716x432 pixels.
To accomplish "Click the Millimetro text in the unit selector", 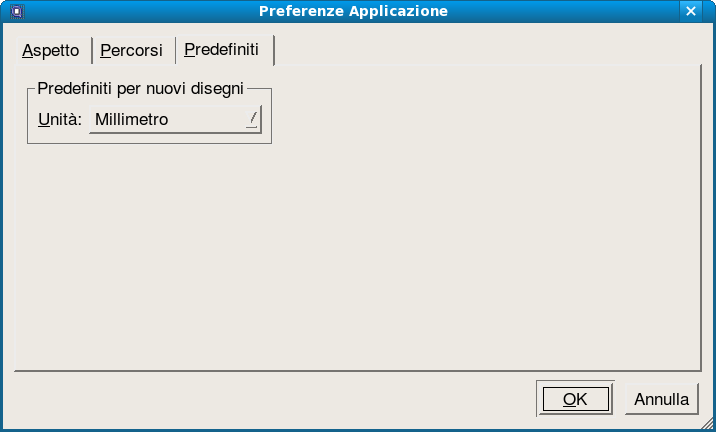I will [x=132, y=120].
